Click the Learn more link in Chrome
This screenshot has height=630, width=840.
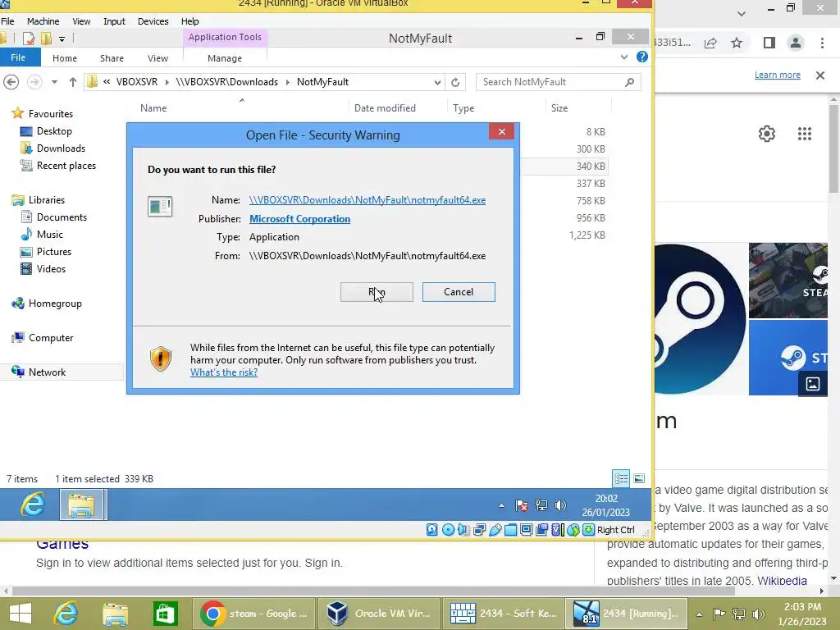[778, 75]
